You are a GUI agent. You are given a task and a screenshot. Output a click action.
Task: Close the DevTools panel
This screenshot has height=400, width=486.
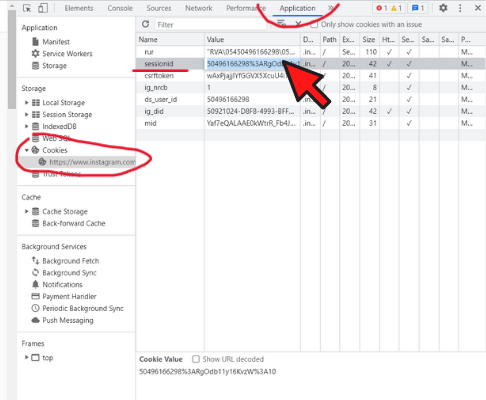click(x=478, y=8)
